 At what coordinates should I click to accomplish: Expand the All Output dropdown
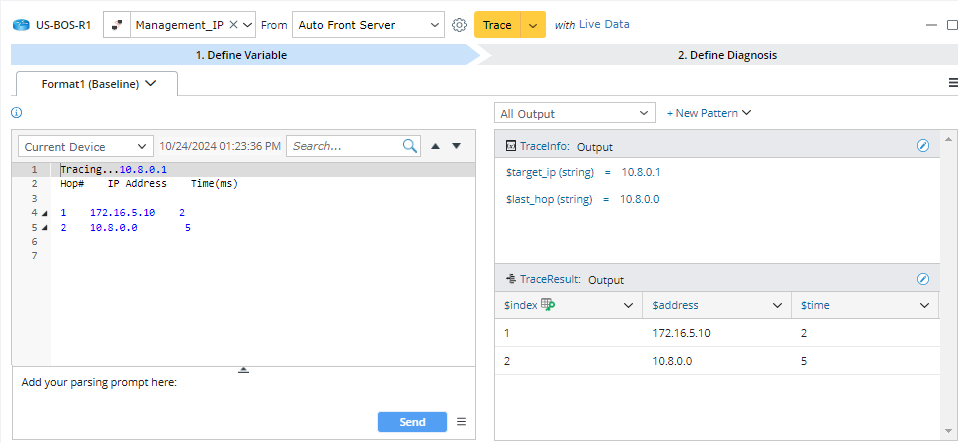click(575, 113)
